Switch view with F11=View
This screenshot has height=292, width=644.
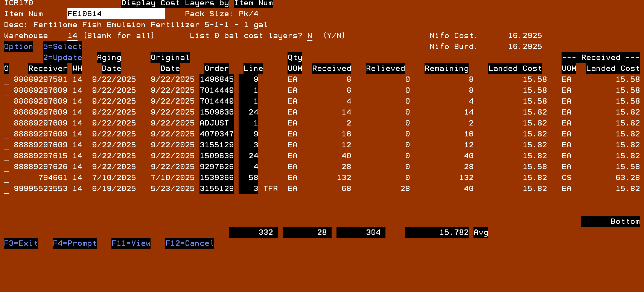point(131,243)
